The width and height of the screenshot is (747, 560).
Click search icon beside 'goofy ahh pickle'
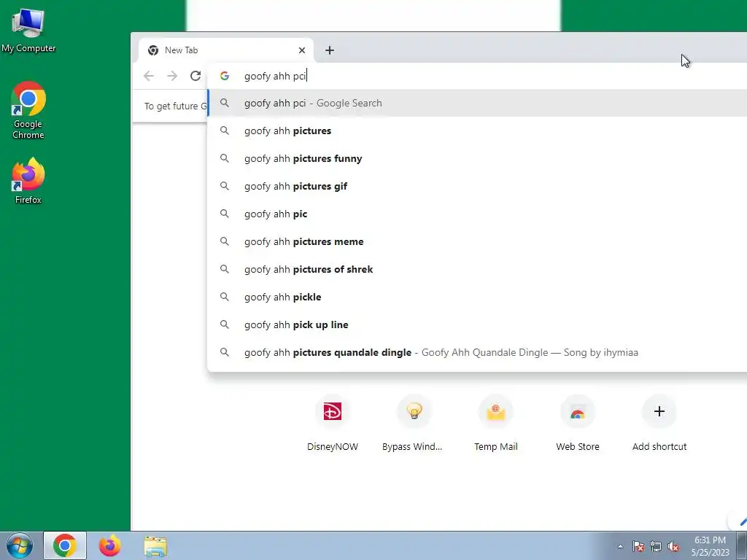point(225,297)
